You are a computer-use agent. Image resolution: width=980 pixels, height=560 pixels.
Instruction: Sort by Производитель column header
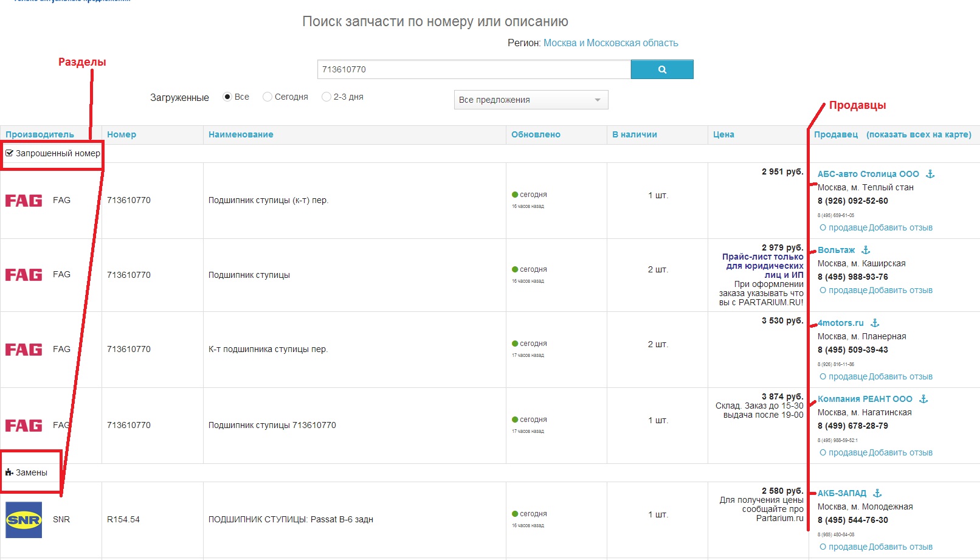[40, 134]
